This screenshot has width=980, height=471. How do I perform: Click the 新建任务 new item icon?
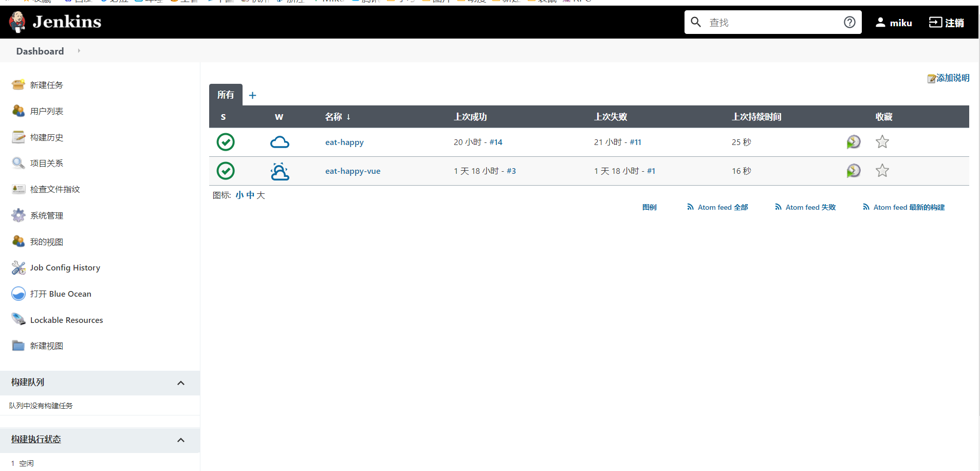coord(19,85)
